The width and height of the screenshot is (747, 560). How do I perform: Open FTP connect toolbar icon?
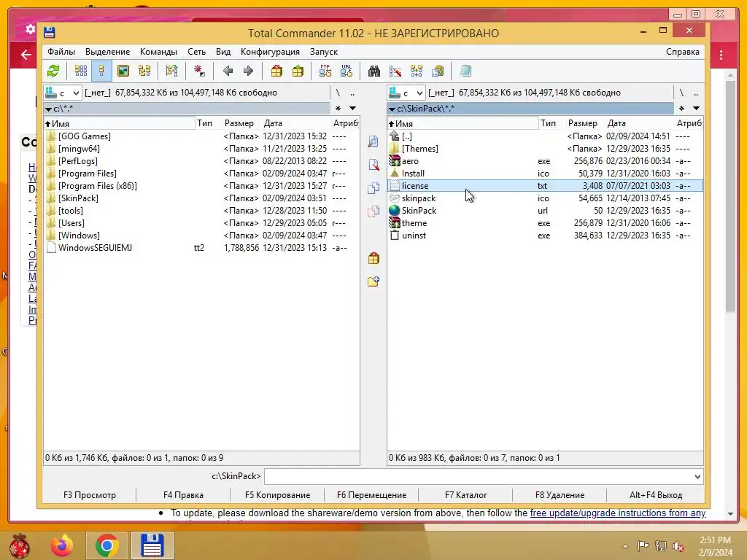pos(325,71)
